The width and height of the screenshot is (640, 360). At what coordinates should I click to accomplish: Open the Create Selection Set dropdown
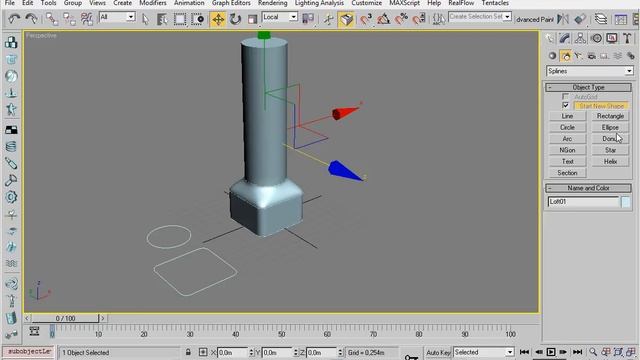coord(480,17)
